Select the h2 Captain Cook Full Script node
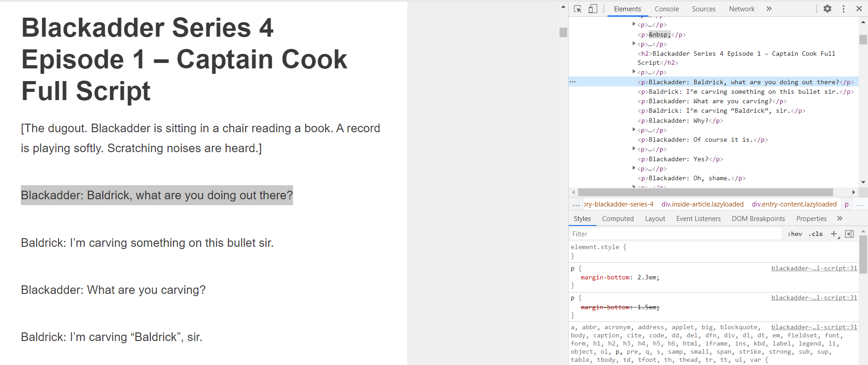 click(x=736, y=58)
